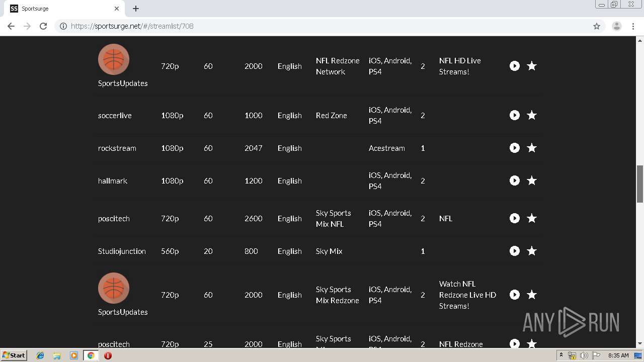644x362 pixels.
Task: Select the rockstream streamer name
Action: tap(117, 148)
